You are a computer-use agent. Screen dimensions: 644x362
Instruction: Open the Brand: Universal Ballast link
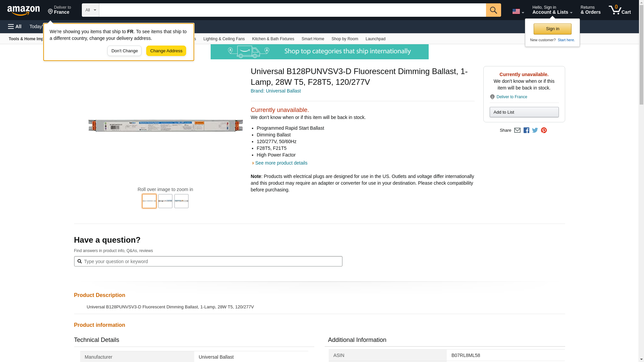pyautogui.click(x=275, y=91)
